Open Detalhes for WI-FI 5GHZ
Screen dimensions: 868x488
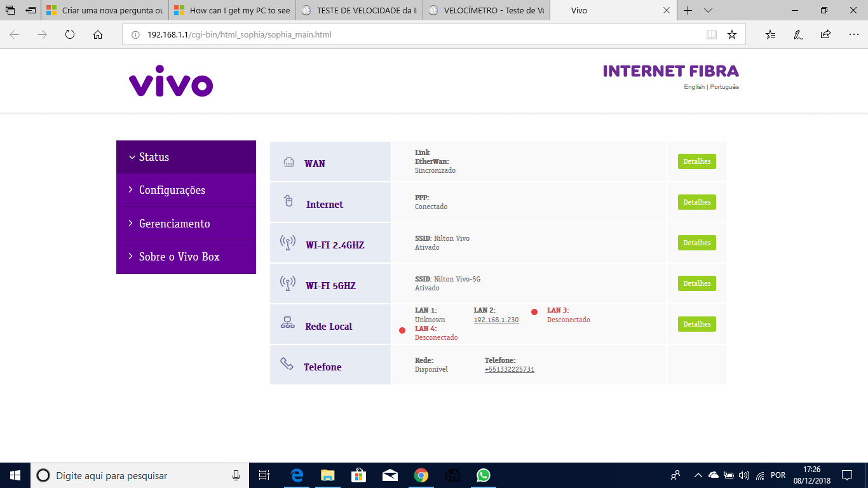pyautogui.click(x=696, y=283)
